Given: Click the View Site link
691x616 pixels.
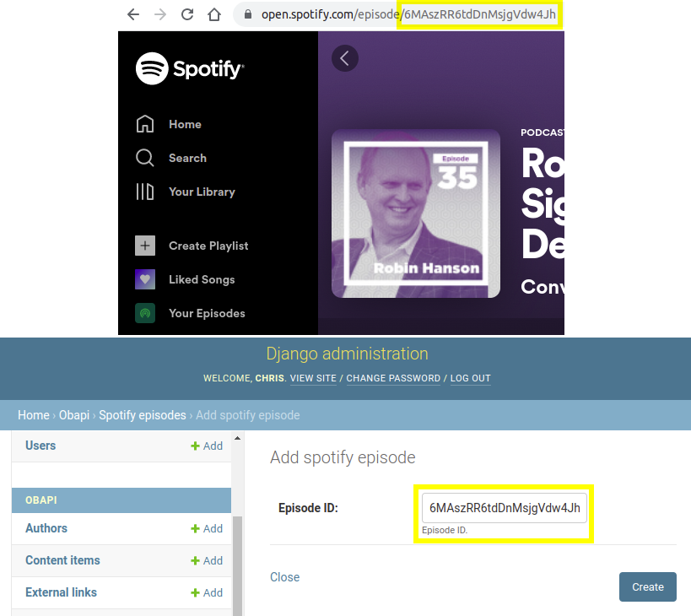Looking at the screenshot, I should (x=313, y=378).
